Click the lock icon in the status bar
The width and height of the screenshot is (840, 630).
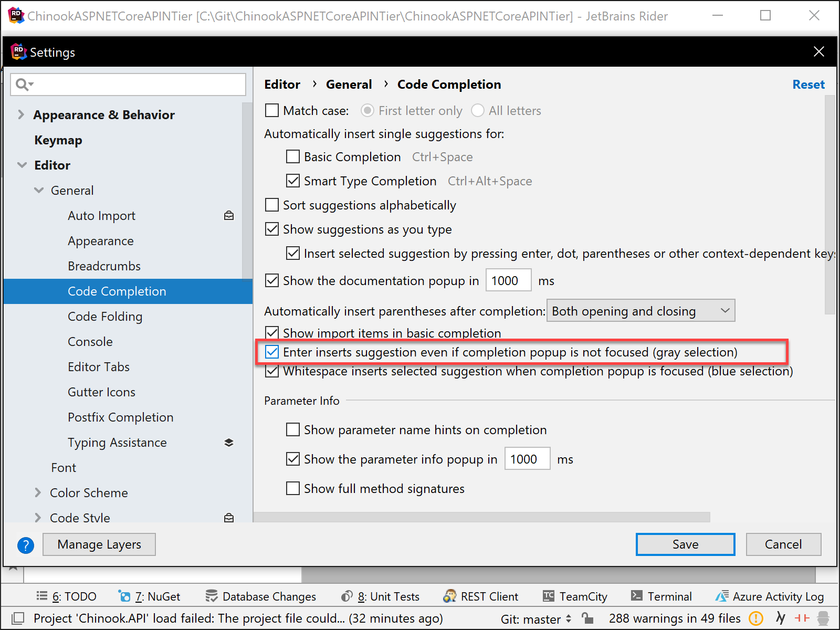[x=587, y=618]
